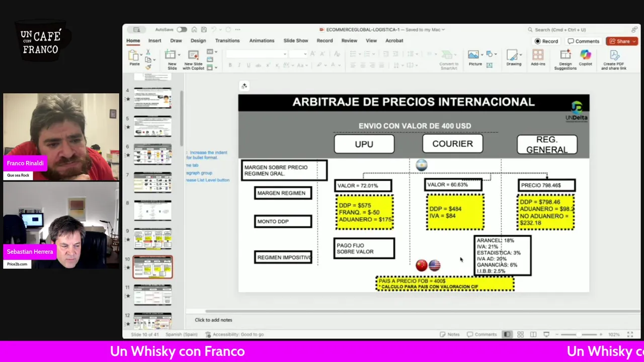Expand the Picture dropdown arrow
Viewport: 644px width, 362px height.
pos(481,54)
